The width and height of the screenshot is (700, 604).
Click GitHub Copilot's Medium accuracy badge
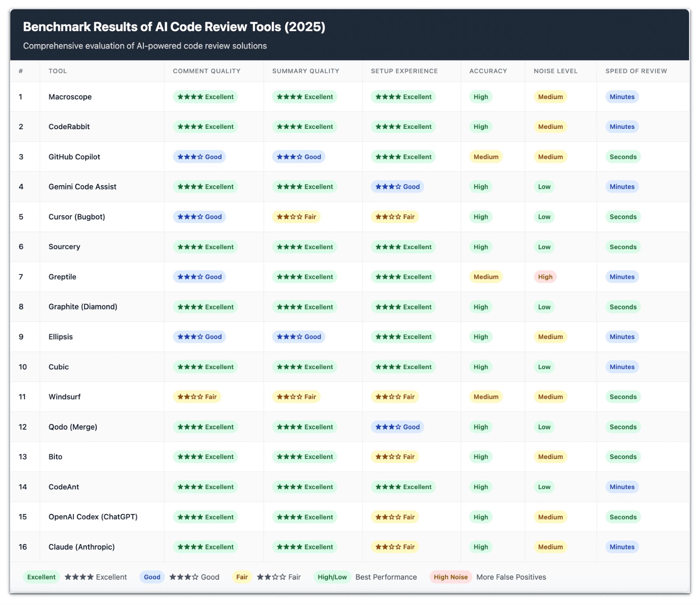tap(486, 157)
